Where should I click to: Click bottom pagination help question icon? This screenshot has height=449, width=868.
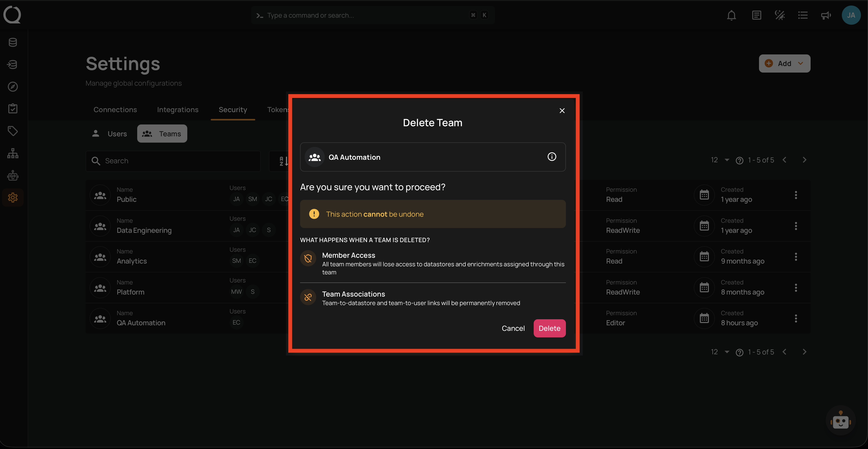pyautogui.click(x=740, y=352)
